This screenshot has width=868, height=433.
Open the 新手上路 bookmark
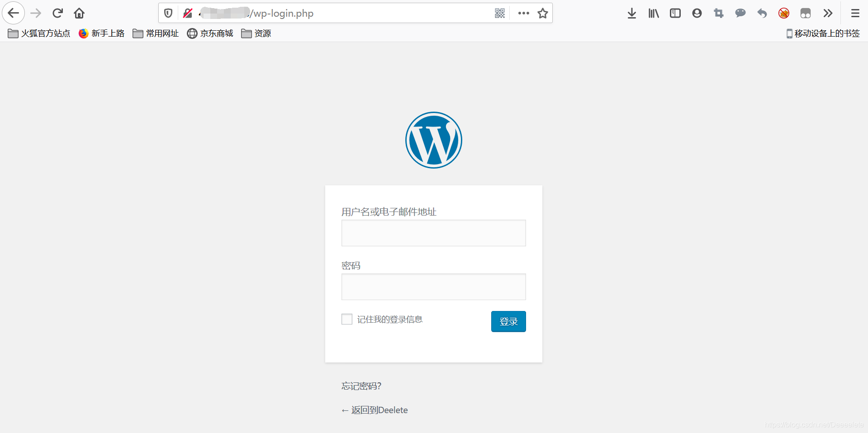[x=102, y=33]
